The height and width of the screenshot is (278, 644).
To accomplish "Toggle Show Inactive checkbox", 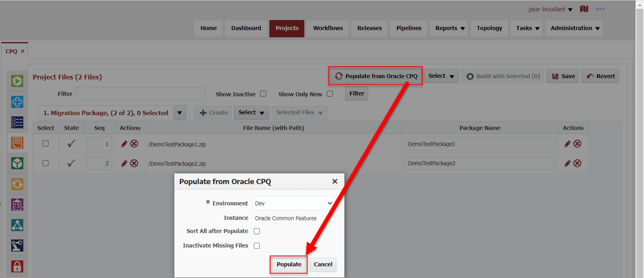I will [263, 93].
